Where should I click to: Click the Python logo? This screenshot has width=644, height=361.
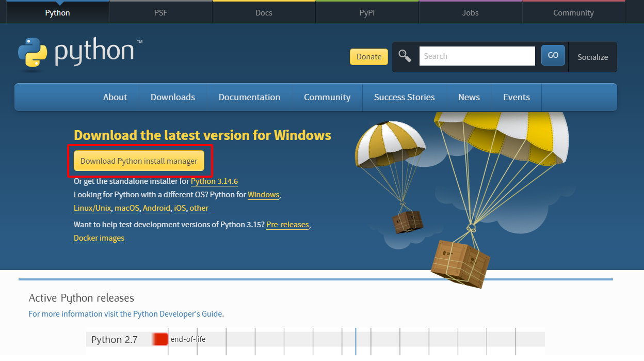tap(80, 53)
